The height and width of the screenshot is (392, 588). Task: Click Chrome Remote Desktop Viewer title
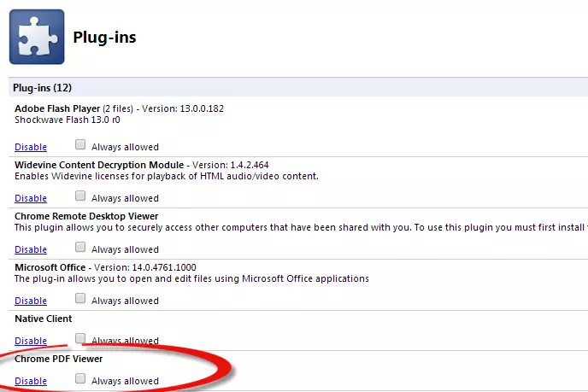click(86, 216)
